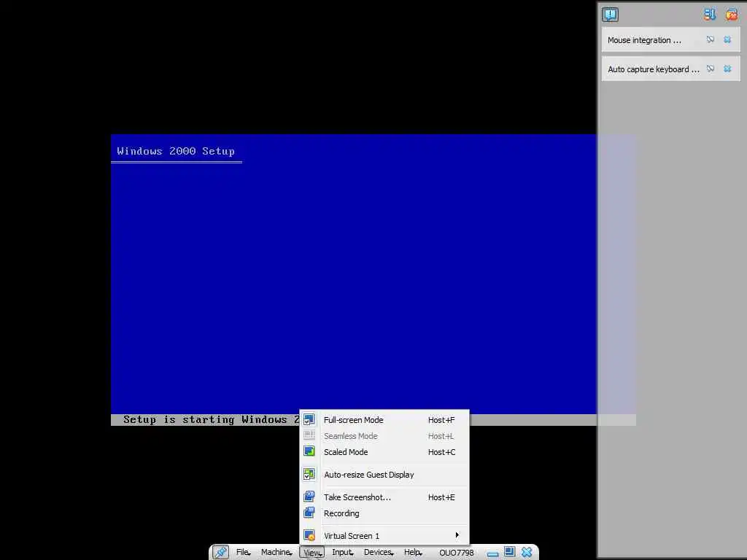
Task: Toggle the keep finished progresses icon
Action: click(x=710, y=15)
